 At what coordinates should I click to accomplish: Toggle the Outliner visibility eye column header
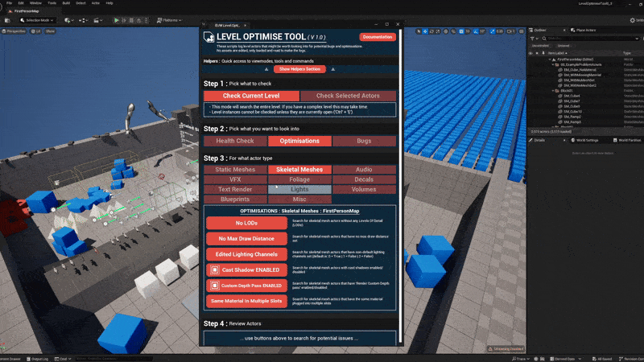[530, 53]
